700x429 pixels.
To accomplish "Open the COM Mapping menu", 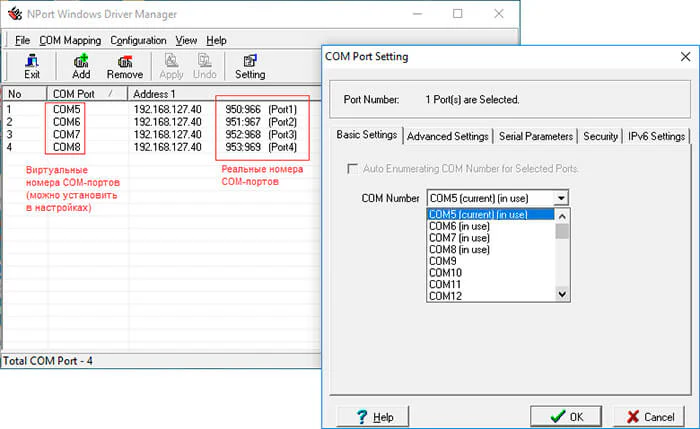I will [x=70, y=41].
